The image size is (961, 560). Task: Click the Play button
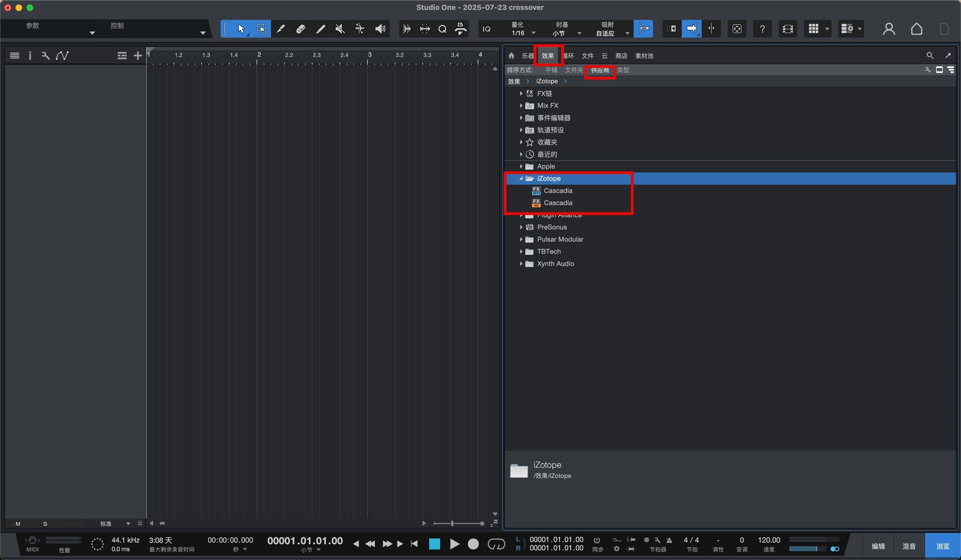(454, 544)
